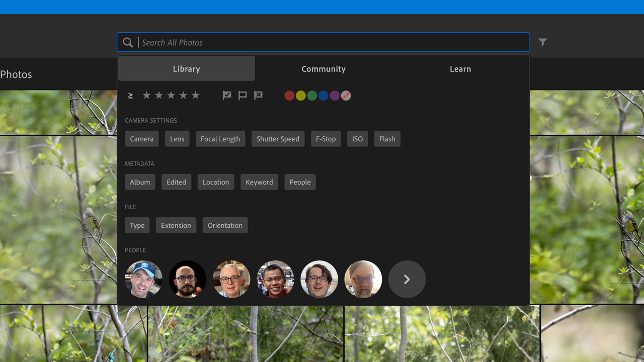Add the Album metadata facet
The image size is (644, 362).
(140, 182)
